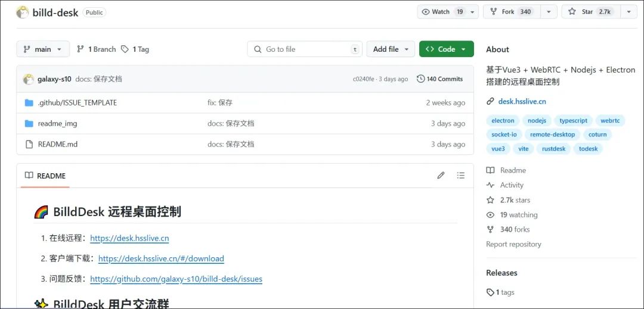Open the README outline list icon
Image resolution: width=644 pixels, height=309 pixels.
point(460,176)
